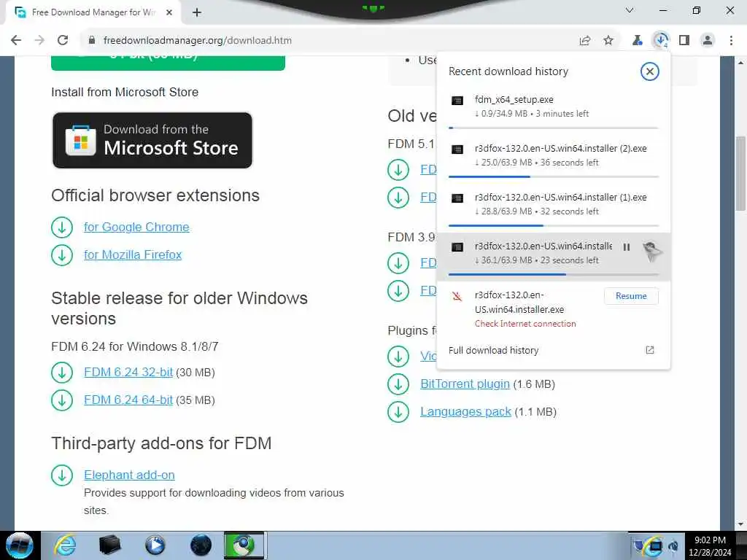Select the r3dfox installer (2).exe download entry
This screenshot has height=560, width=747.
point(554,160)
